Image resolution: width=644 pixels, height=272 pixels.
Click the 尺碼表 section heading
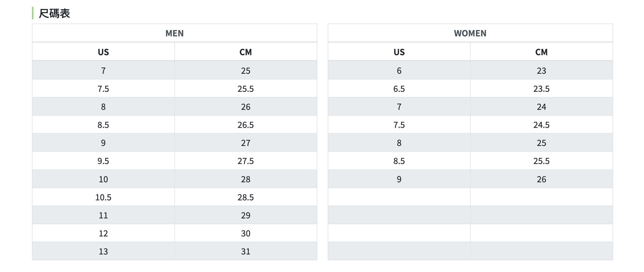54,14
